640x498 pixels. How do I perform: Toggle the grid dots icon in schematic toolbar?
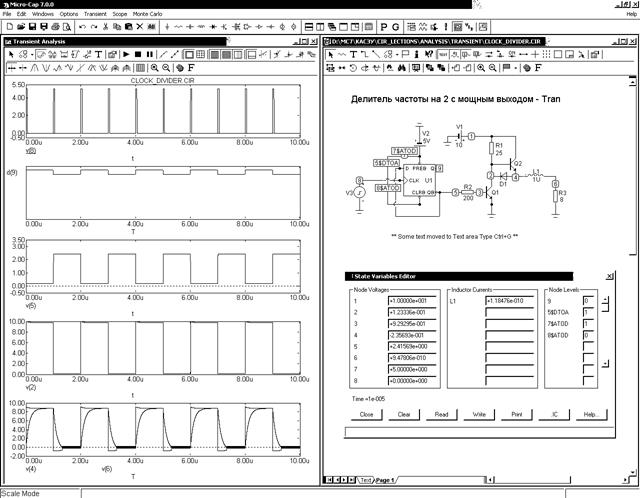click(547, 54)
